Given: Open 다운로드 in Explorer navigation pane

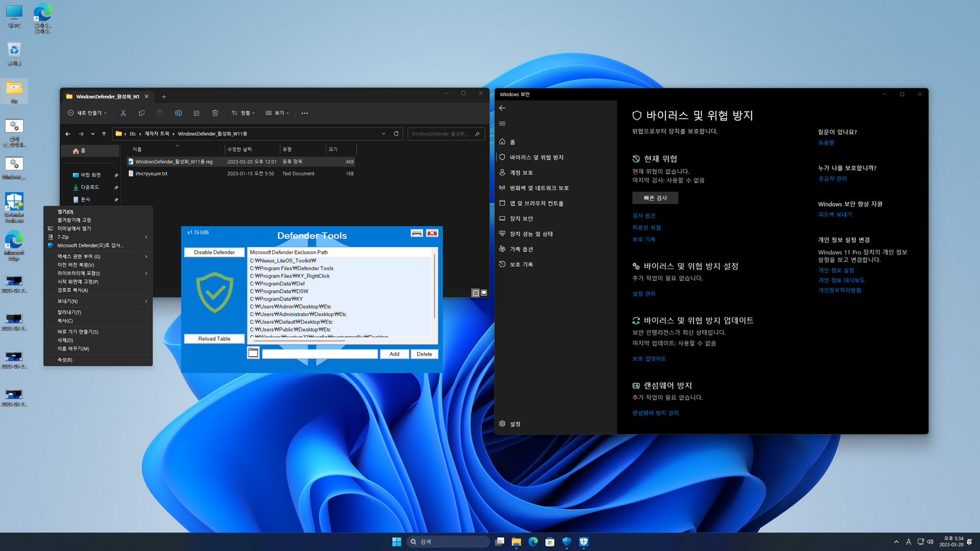Looking at the screenshot, I should pyautogui.click(x=91, y=187).
